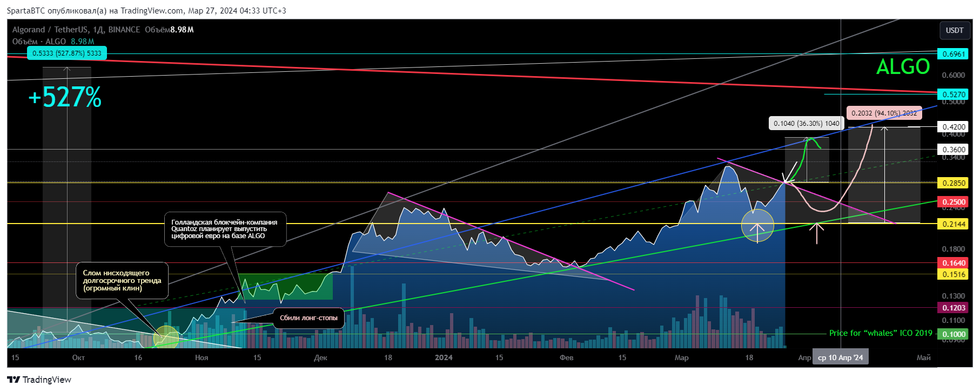Click the '16' date label on time axis
This screenshot has height=392, width=980.
138,357
